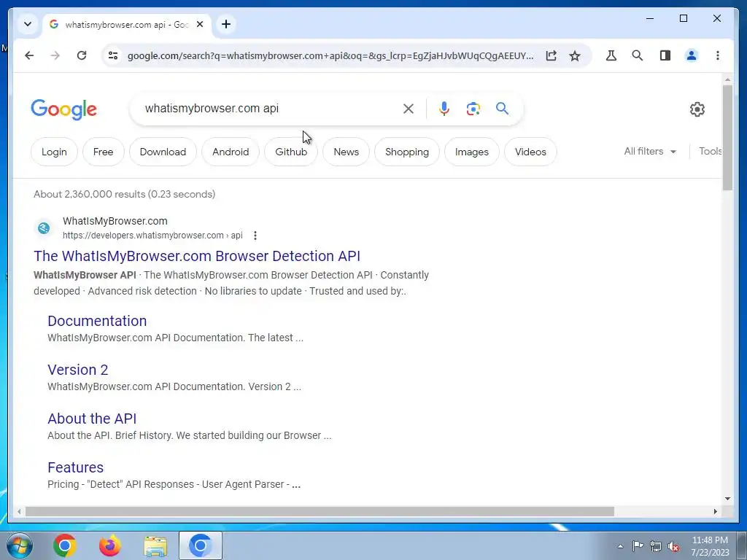Select the Download filter chip
The width and height of the screenshot is (747, 560).
coord(163,152)
